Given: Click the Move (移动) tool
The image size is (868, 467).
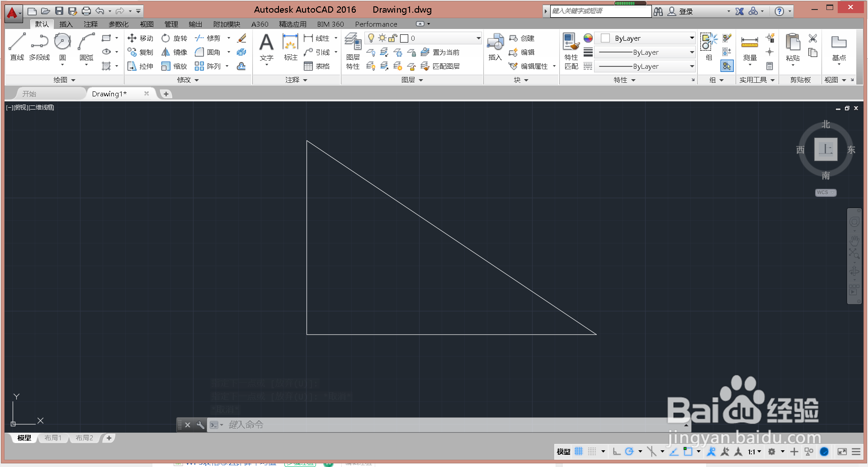Looking at the screenshot, I should click(141, 38).
